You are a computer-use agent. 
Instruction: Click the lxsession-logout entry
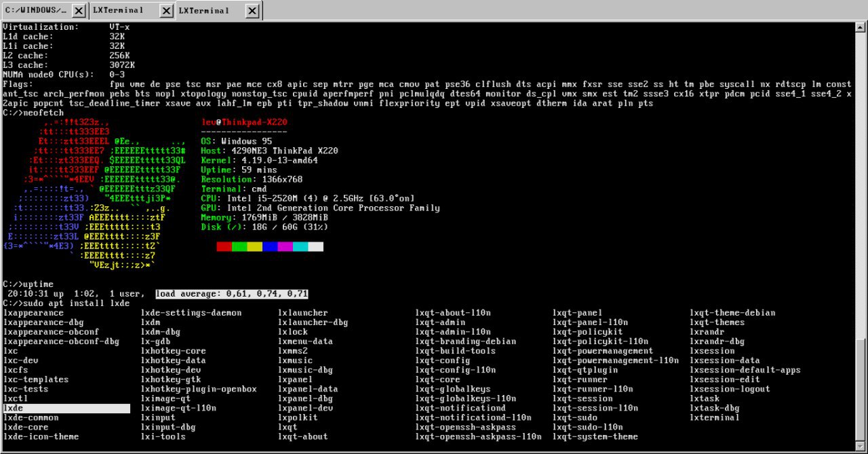730,389
